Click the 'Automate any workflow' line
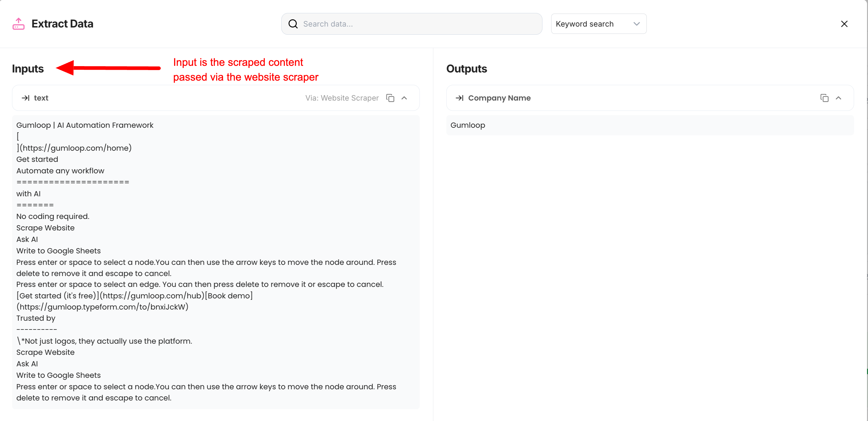The image size is (868, 421). click(60, 171)
